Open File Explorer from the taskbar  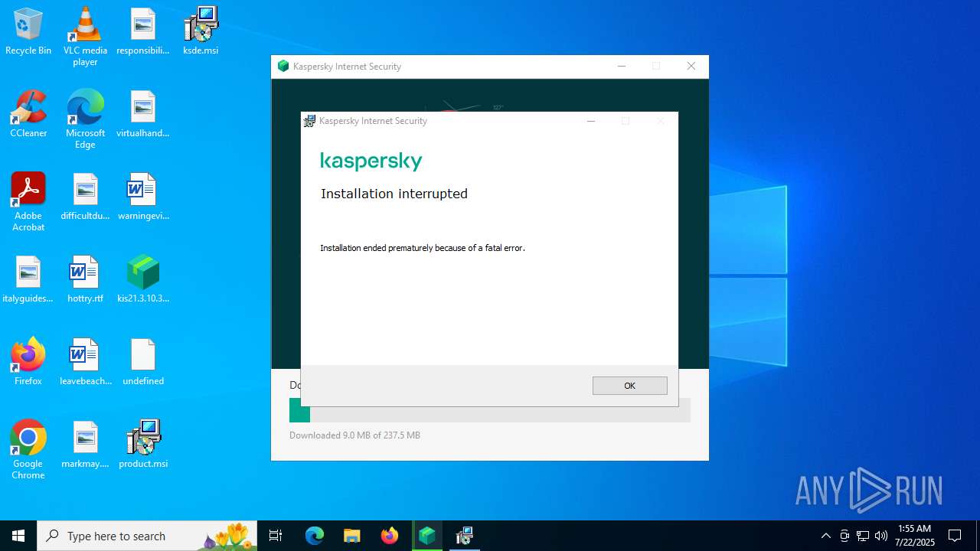[x=352, y=536]
